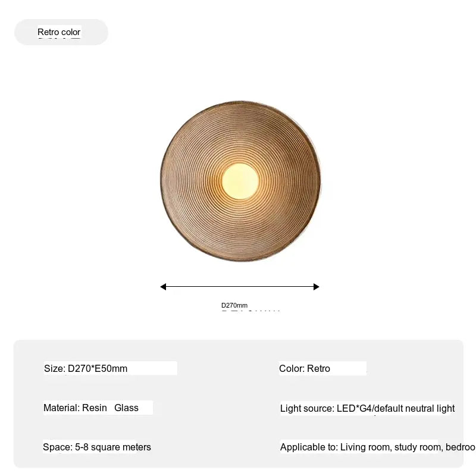Click the horizontal dimension line middle

[x=240, y=287]
